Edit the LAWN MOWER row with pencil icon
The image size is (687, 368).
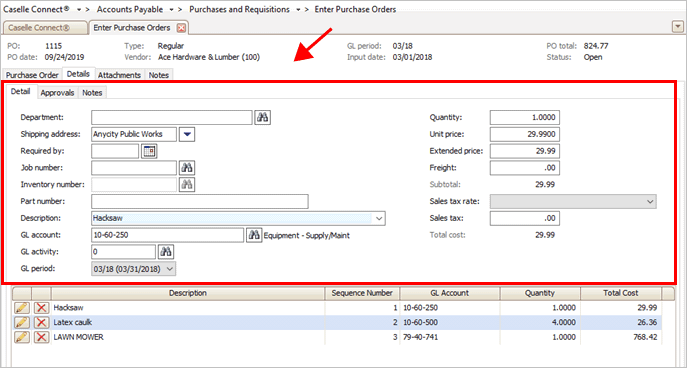(22, 337)
